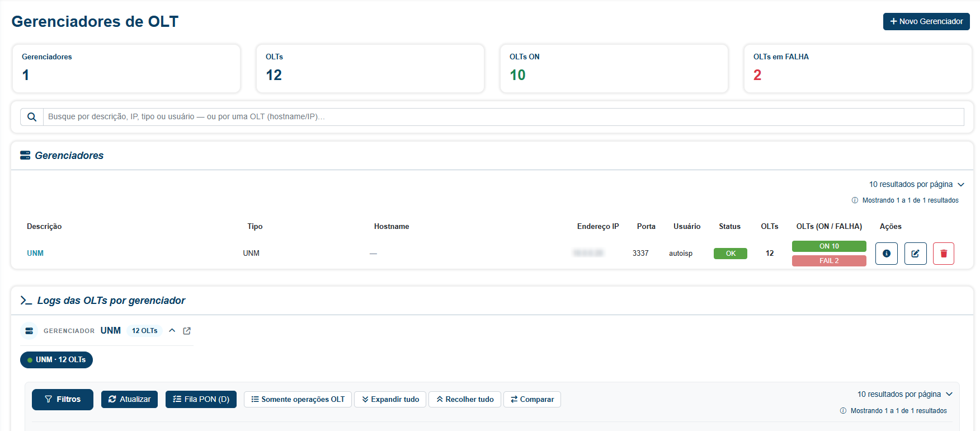Click the red FAIL 2 badge

(829, 261)
